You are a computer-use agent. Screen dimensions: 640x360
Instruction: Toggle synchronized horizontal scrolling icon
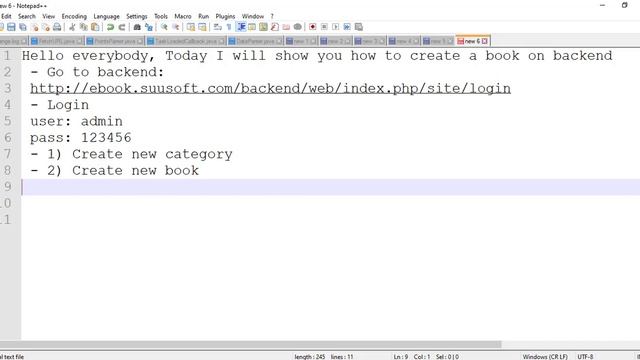[x=202, y=27]
